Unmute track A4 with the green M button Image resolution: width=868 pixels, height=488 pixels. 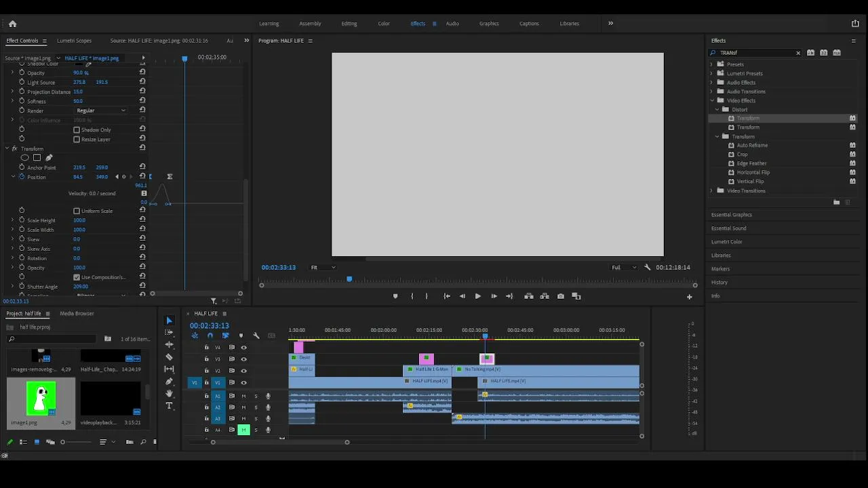(243, 430)
